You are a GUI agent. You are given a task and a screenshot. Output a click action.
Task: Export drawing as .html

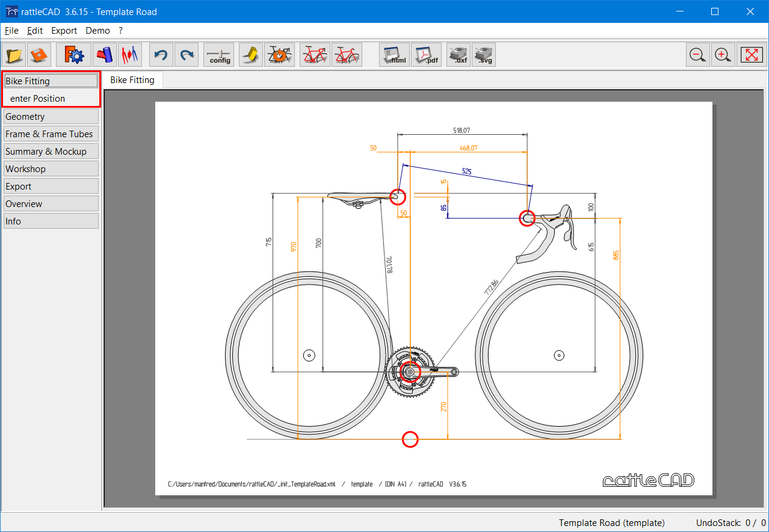394,55
